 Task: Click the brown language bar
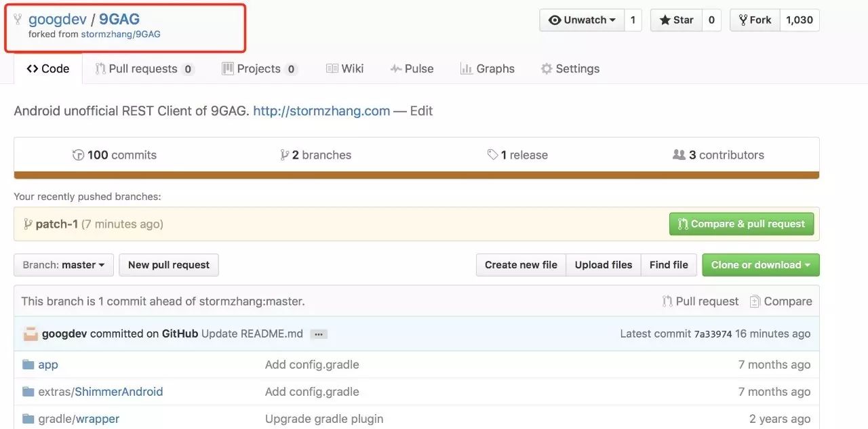pyautogui.click(x=416, y=175)
